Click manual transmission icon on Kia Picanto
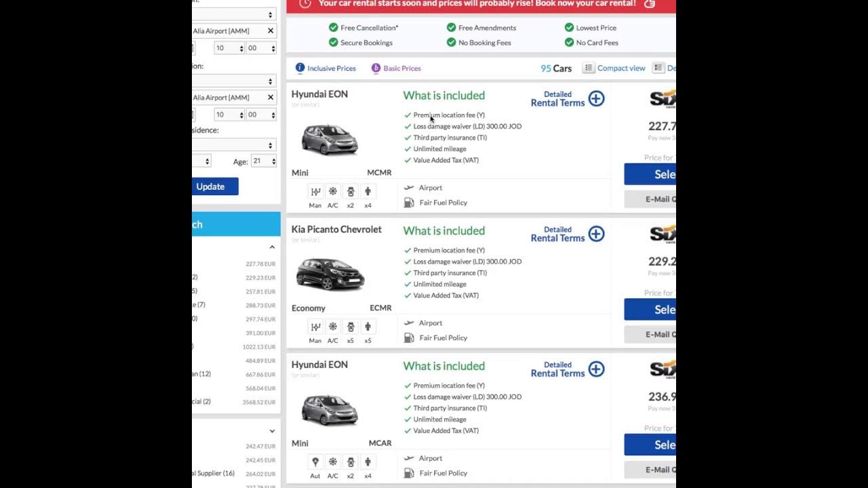868x488 pixels. (315, 327)
